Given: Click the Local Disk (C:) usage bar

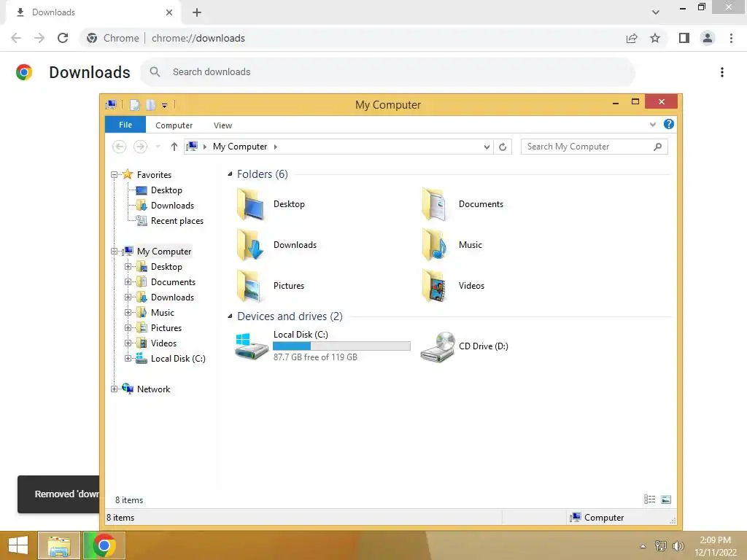Looking at the screenshot, I should (x=341, y=346).
